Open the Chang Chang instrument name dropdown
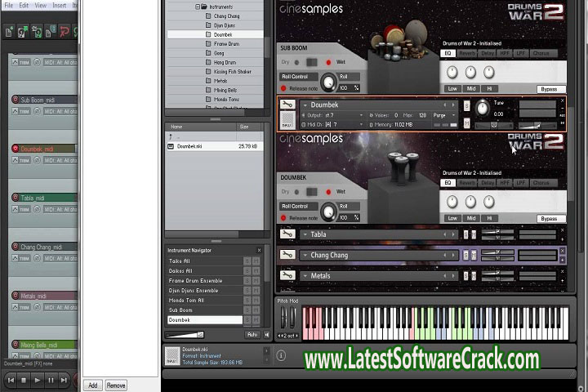This screenshot has width=588, height=392. point(305,256)
